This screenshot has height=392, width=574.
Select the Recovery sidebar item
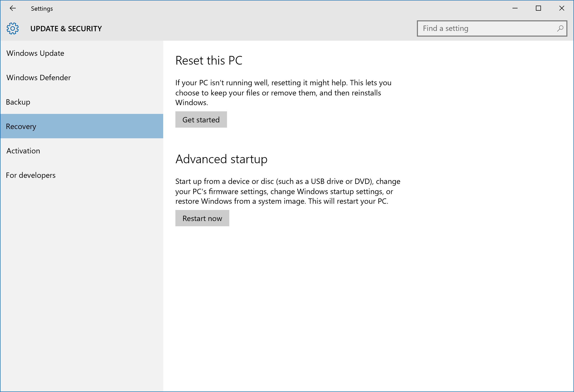(x=21, y=126)
